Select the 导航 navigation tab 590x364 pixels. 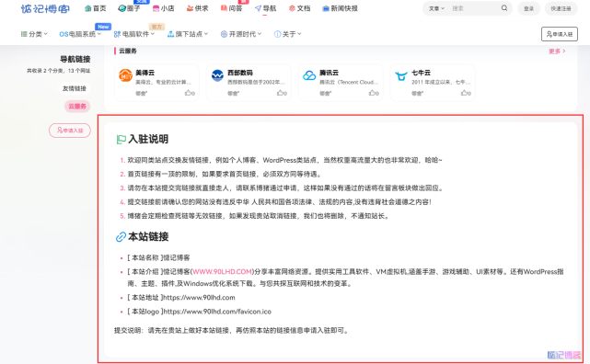click(266, 8)
